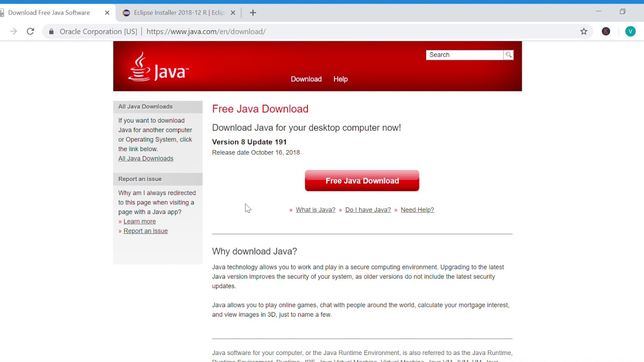
Task: Open the All Java Downloads sidebar link
Action: pyautogui.click(x=146, y=158)
